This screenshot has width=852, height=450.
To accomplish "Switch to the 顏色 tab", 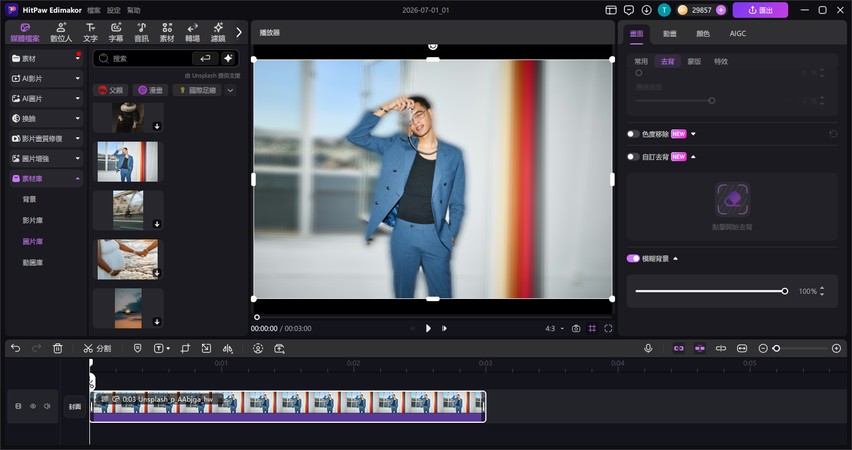I will 703,34.
